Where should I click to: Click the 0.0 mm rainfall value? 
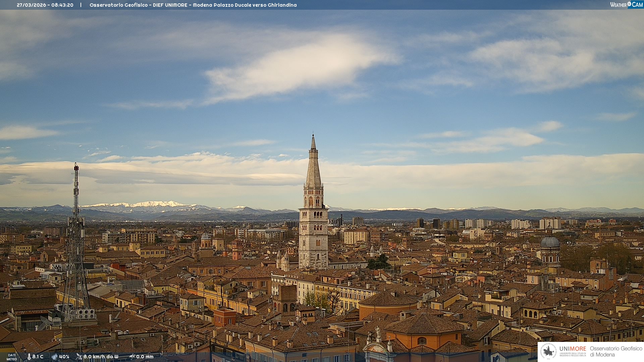[x=145, y=357]
